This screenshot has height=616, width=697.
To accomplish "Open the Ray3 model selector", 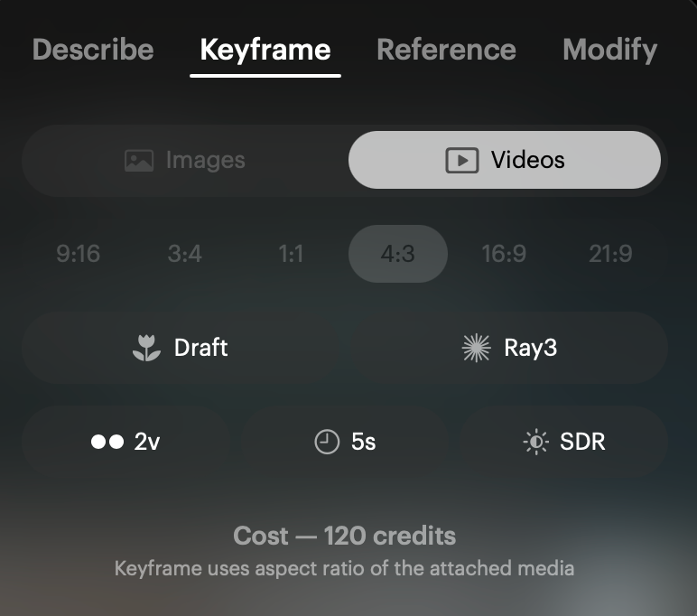I will 509,348.
